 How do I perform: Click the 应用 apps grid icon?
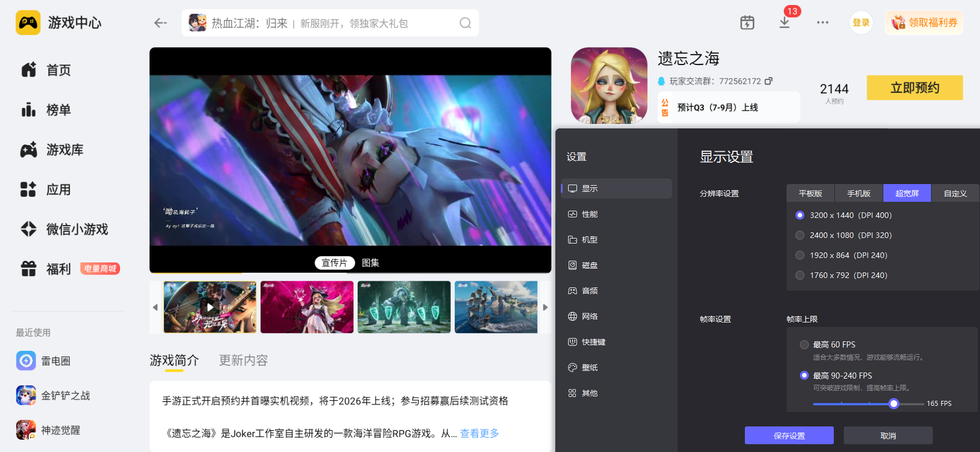click(28, 190)
